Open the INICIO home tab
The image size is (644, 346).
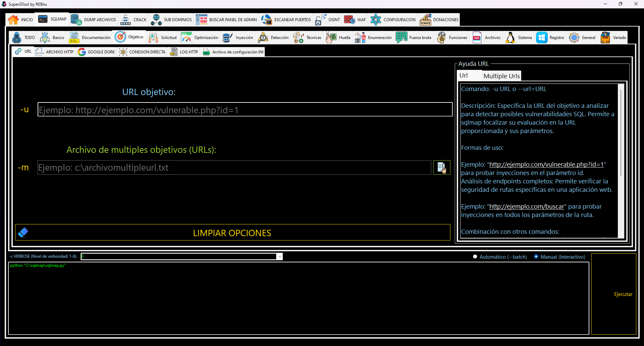point(20,20)
